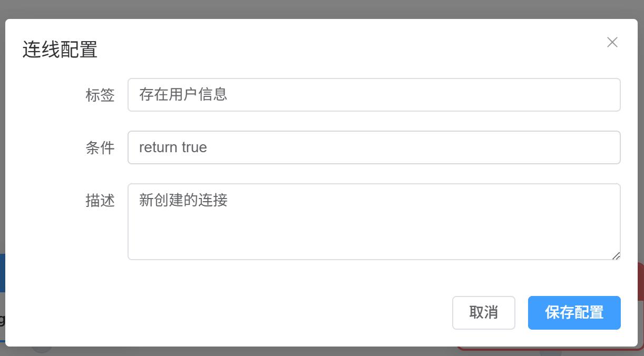The image size is (644, 356).
Task: Click the 标签 field label
Action: coord(100,95)
